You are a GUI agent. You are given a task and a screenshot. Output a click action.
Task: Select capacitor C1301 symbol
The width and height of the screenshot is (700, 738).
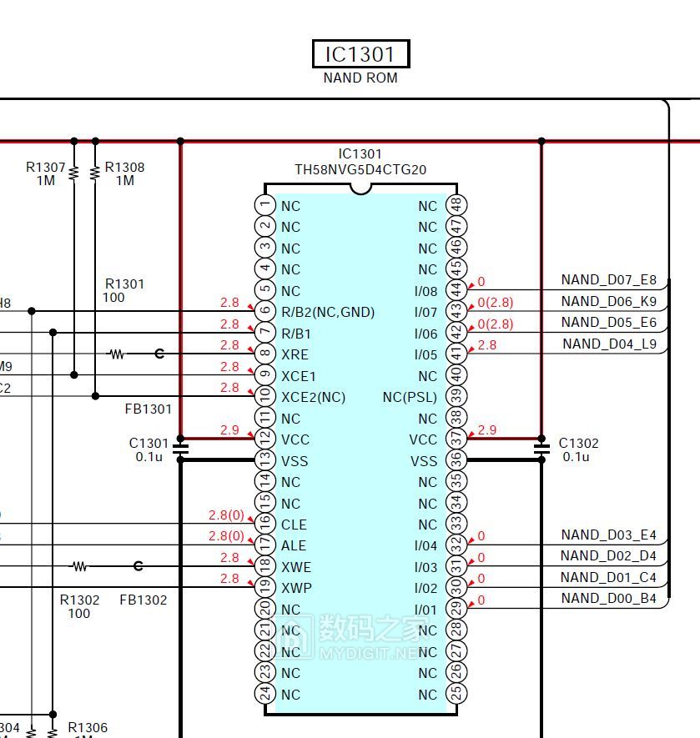(x=180, y=449)
